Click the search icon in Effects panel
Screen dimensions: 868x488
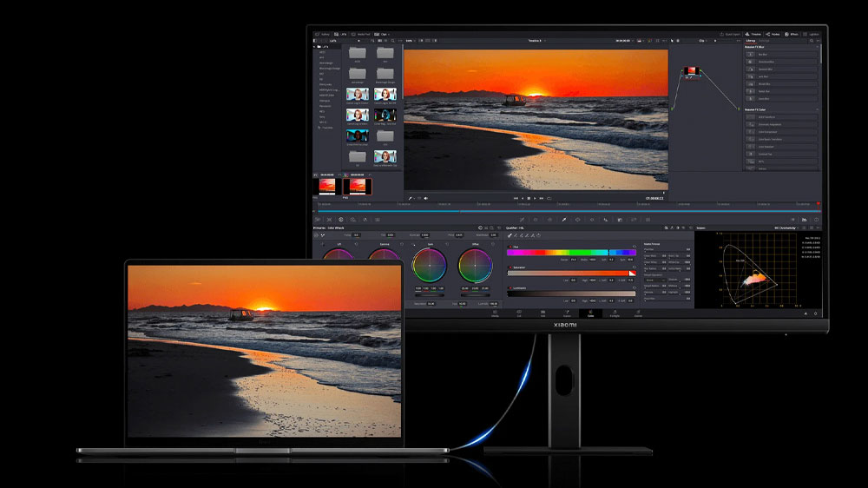[811, 41]
